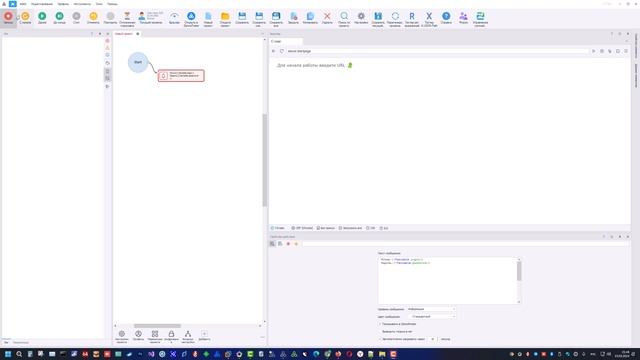The width and height of the screenshot is (640, 360).
Task: Open X/JSON Path tester icon
Action: click(x=429, y=18)
